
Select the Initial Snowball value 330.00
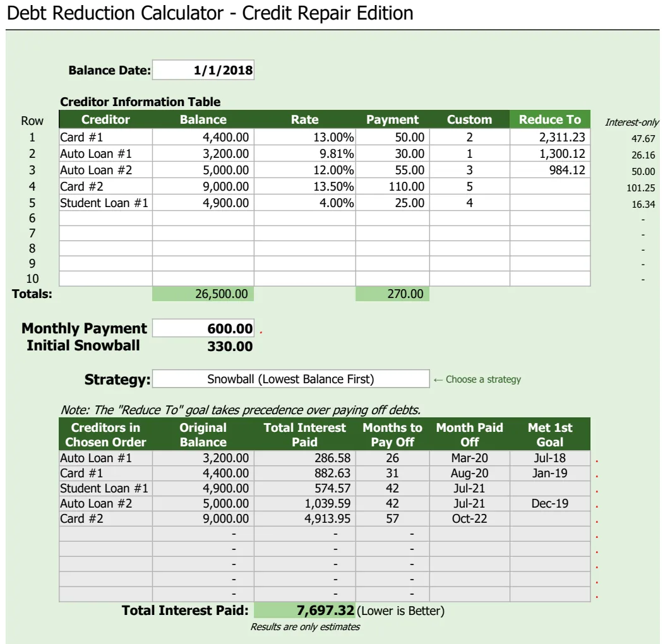[230, 347]
